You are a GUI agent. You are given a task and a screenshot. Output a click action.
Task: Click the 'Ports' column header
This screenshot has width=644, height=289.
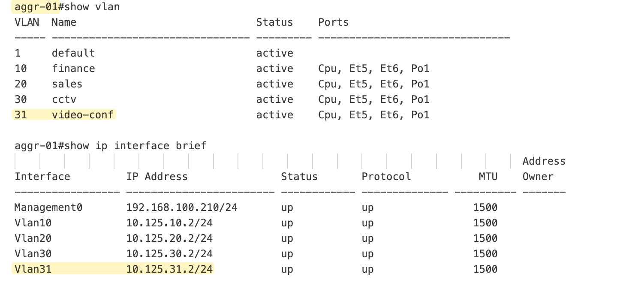point(333,22)
